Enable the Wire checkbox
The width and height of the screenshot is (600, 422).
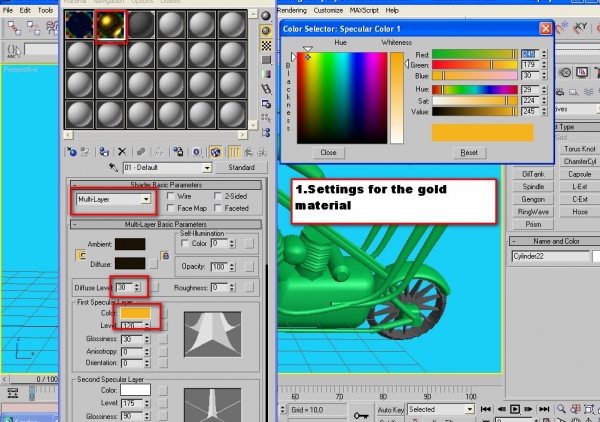tap(171, 196)
